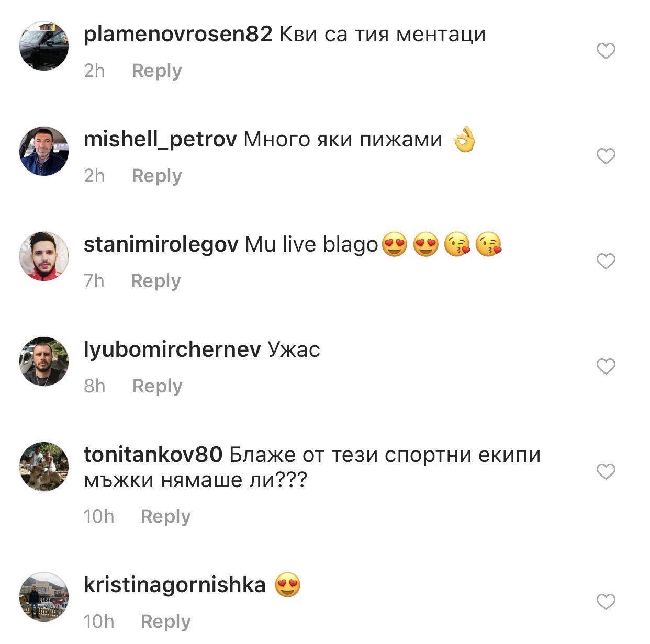Reply to kristinagornishka's comment
Viewport: 650px width, 644px height.
[165, 622]
